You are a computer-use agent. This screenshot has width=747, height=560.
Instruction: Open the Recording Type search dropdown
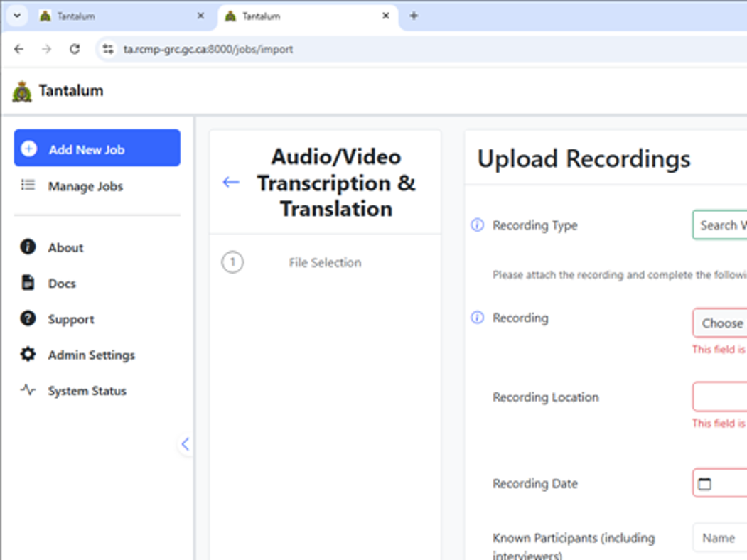click(x=720, y=225)
